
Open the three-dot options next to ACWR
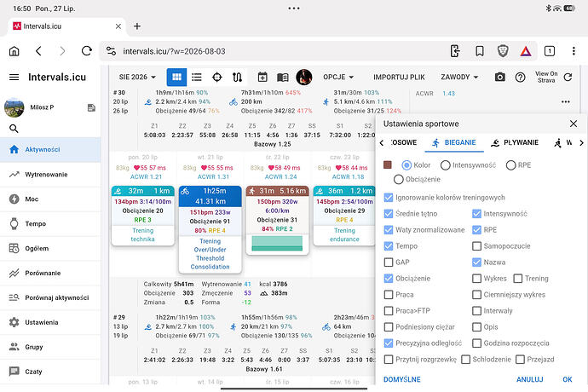click(x=566, y=101)
